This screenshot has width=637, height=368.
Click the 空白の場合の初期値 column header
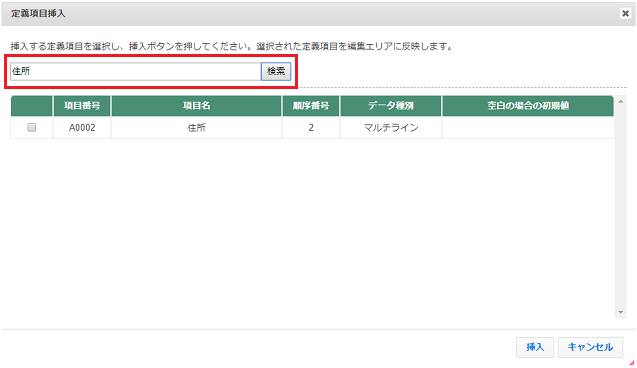point(528,106)
